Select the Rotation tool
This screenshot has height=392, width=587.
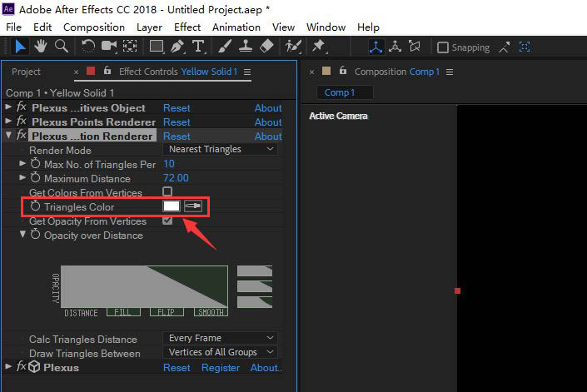(88, 47)
